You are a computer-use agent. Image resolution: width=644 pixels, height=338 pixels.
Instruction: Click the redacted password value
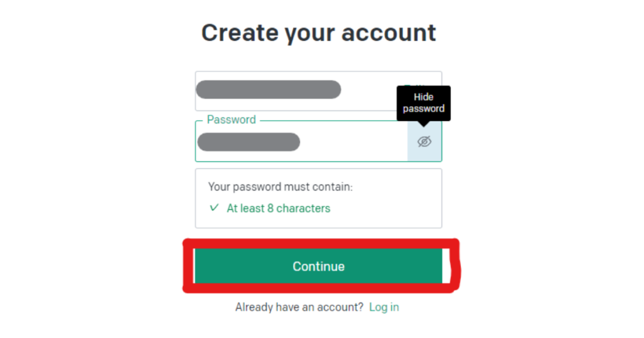point(248,142)
